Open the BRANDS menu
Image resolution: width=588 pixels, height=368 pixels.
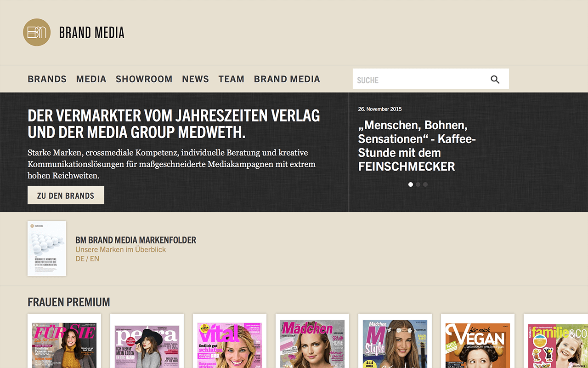pyautogui.click(x=47, y=79)
